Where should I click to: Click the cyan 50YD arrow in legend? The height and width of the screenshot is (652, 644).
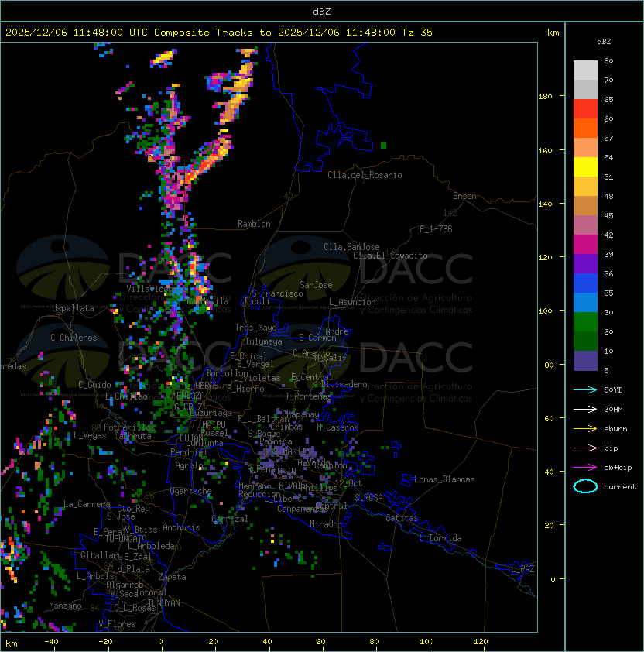(x=585, y=390)
